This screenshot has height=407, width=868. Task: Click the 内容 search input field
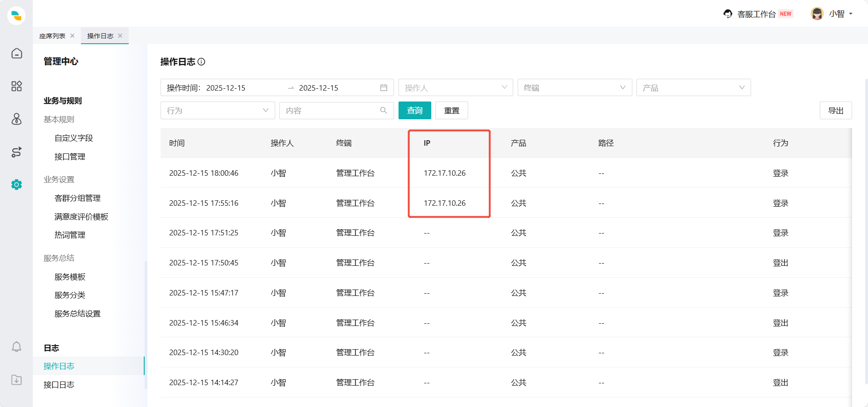[332, 111]
